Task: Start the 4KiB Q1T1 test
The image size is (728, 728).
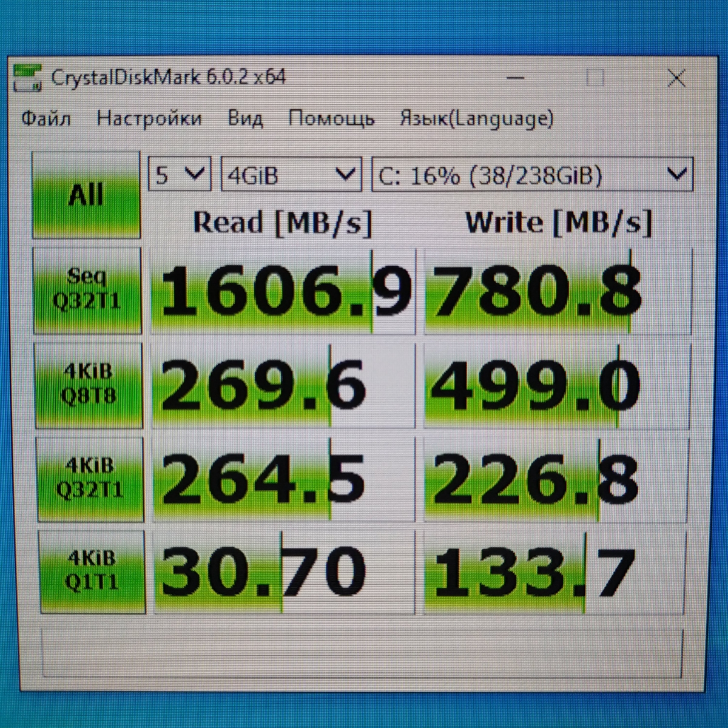Action: click(x=92, y=571)
